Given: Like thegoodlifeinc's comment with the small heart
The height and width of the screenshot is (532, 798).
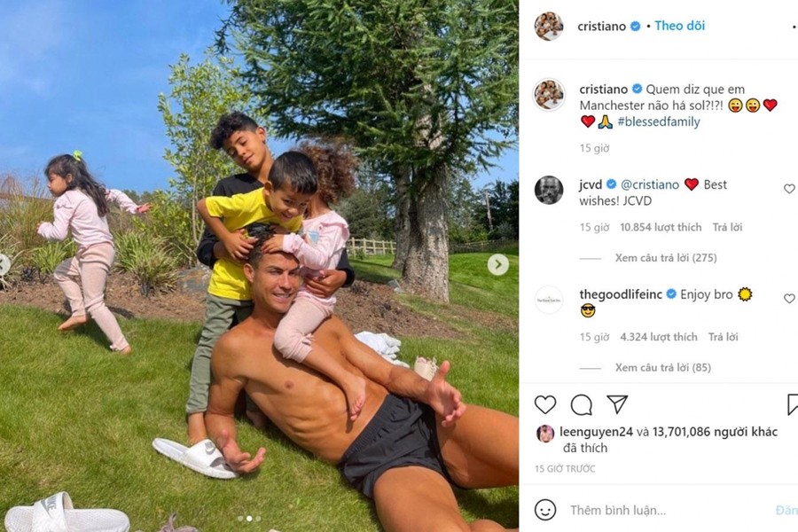Looking at the screenshot, I should pos(789,299).
